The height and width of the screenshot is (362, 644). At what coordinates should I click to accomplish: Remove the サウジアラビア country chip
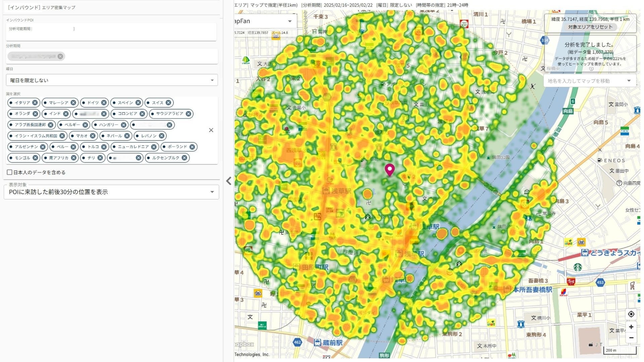tap(189, 114)
